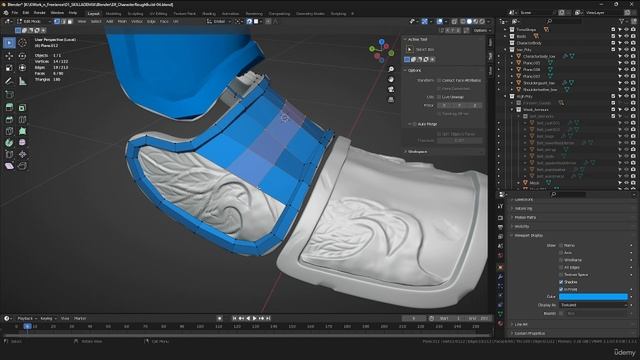Enable the Name checkbox in Viewport Display
Screen dimensions: 640x360
[561, 245]
